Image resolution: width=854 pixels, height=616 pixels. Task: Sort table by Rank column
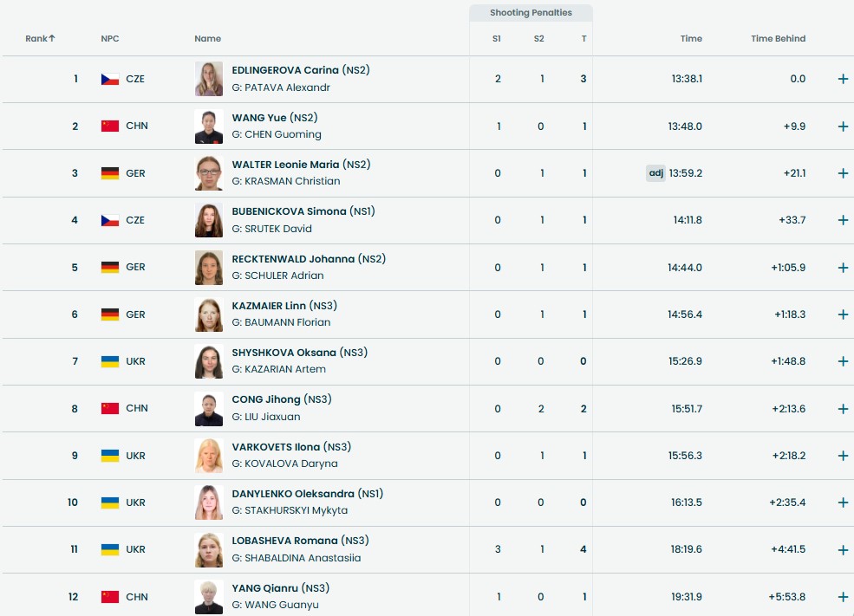[x=40, y=39]
